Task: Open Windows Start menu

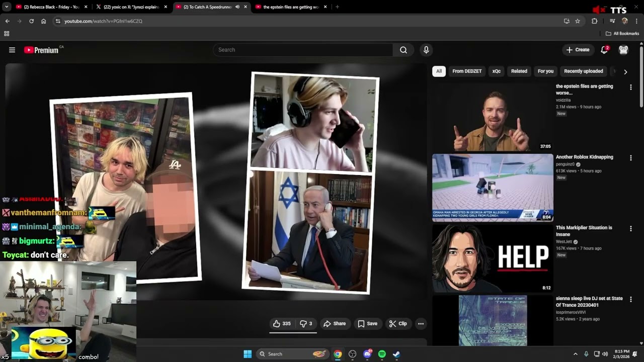Action: click(x=248, y=354)
